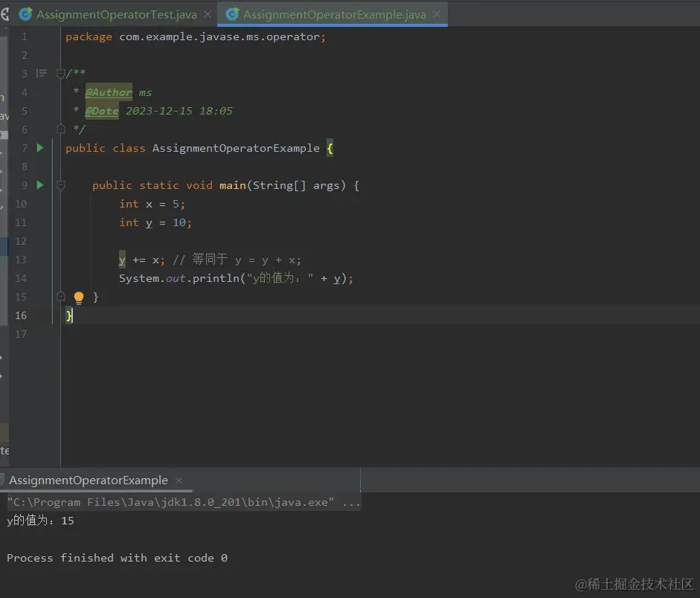This screenshot has width=700, height=598.
Task: Click line number 16 in the gutter
Action: pos(21,315)
